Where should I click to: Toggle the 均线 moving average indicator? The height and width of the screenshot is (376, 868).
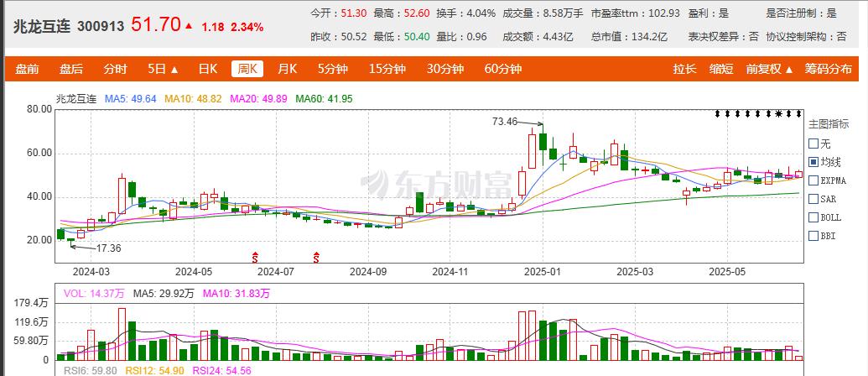813,162
